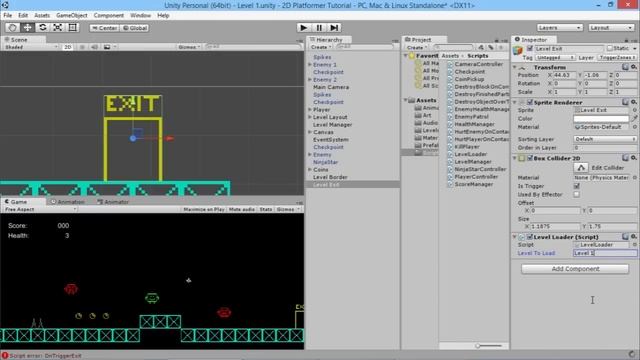This screenshot has width=640, height=360.
Task: Toggle the 2D scene view button
Action: click(x=68, y=47)
